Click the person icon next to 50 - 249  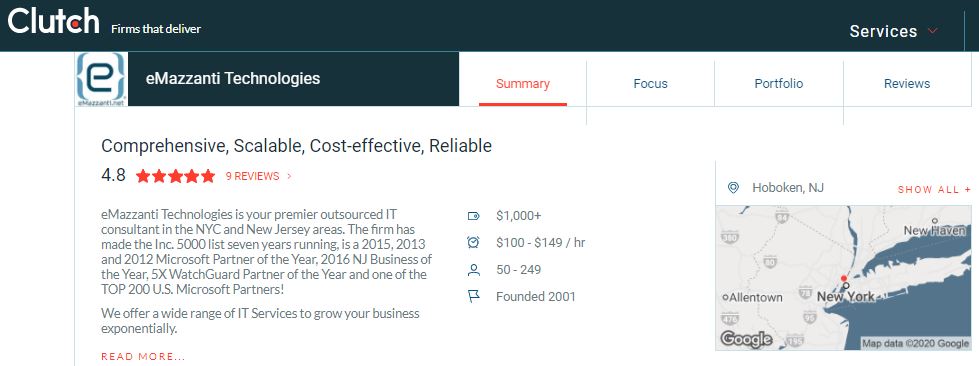point(473,270)
